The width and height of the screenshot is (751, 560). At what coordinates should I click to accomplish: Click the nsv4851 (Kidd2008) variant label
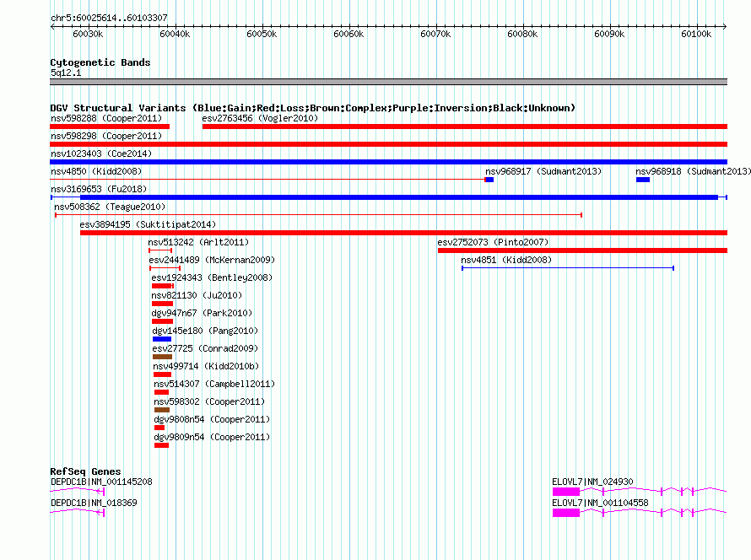point(506,260)
